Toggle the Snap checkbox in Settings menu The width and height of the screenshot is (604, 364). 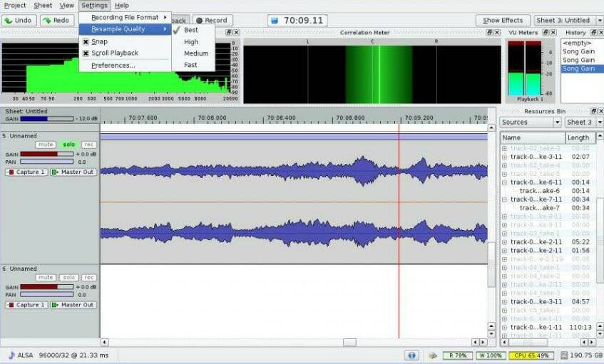86,41
